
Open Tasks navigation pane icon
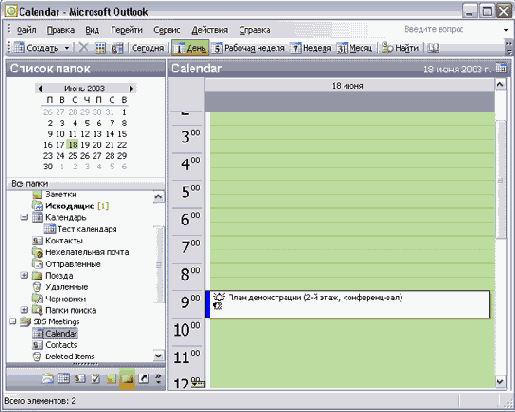pos(96,379)
